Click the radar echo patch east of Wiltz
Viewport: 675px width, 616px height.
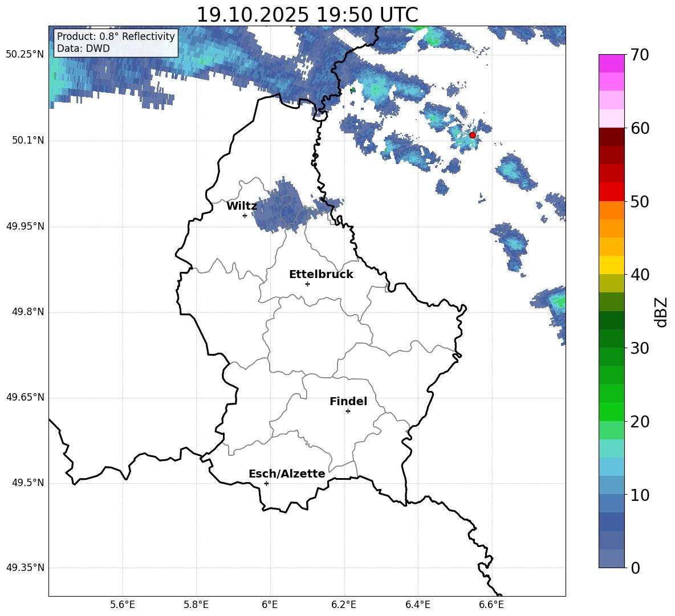click(284, 206)
